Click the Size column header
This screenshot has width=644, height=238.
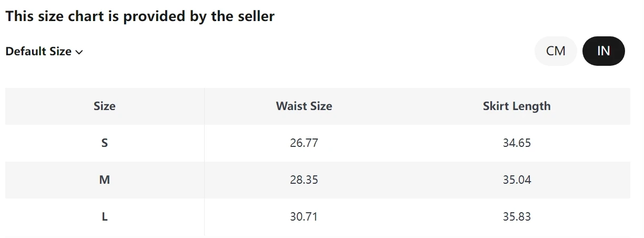tap(105, 106)
